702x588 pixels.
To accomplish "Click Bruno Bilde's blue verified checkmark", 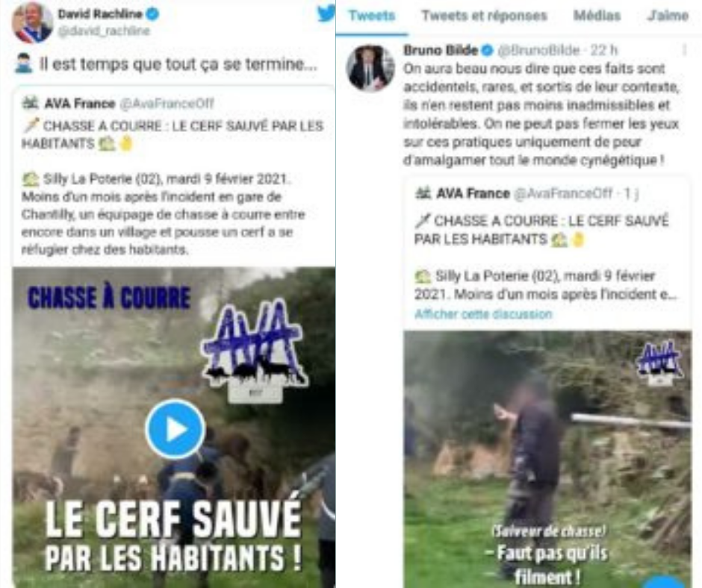I will pyautogui.click(x=488, y=50).
